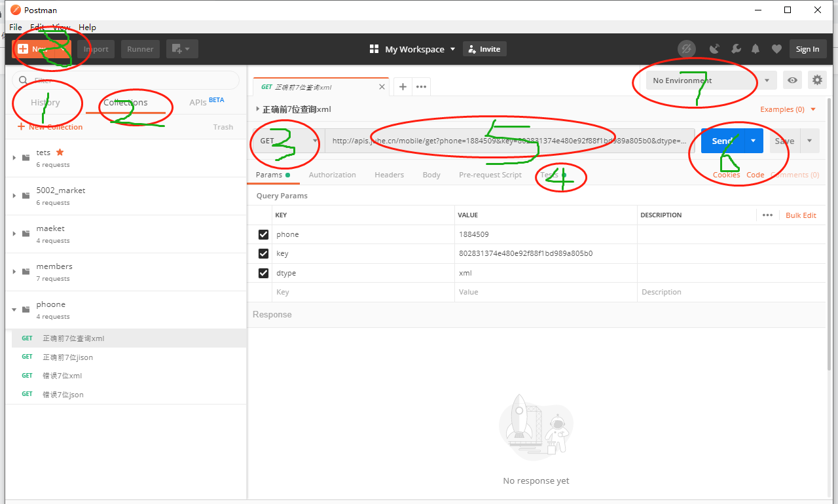Switch to the History tab
Image resolution: width=838 pixels, height=504 pixels.
coord(45,103)
